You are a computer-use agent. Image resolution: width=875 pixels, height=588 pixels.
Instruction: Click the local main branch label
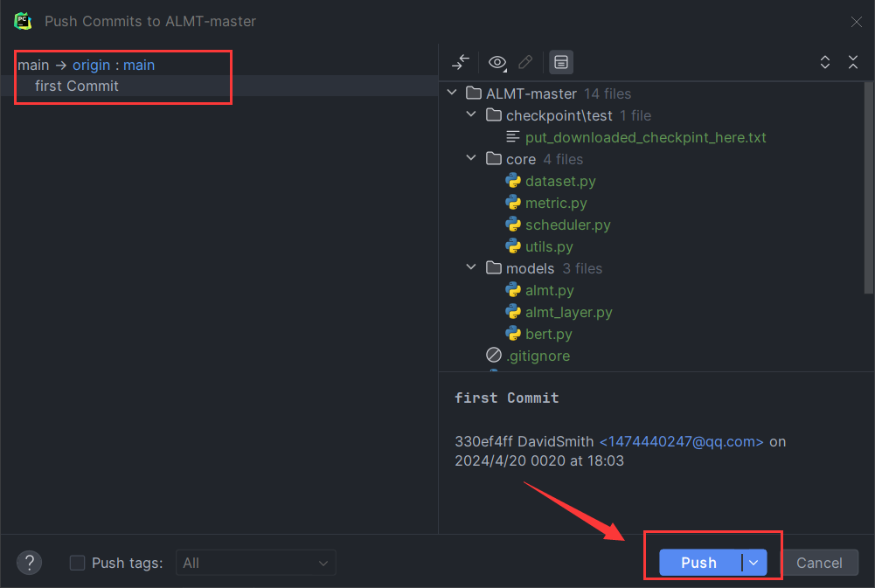coord(33,65)
